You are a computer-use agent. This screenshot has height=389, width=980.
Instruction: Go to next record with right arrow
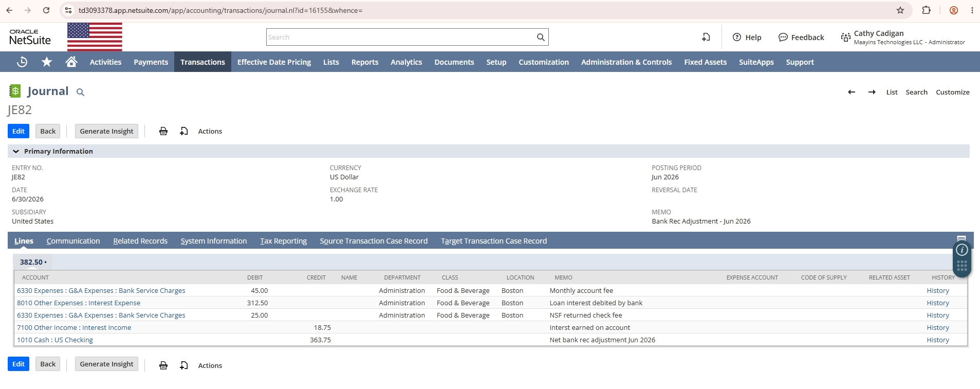pyautogui.click(x=872, y=92)
